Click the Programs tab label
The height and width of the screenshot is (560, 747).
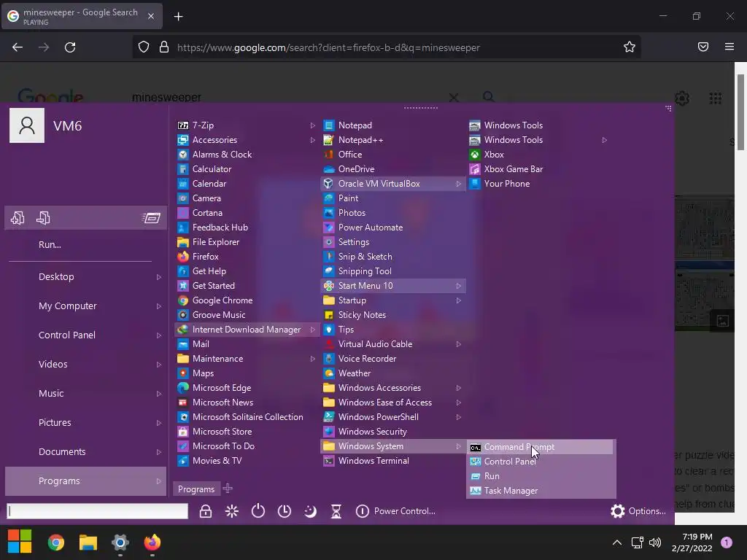click(x=196, y=489)
